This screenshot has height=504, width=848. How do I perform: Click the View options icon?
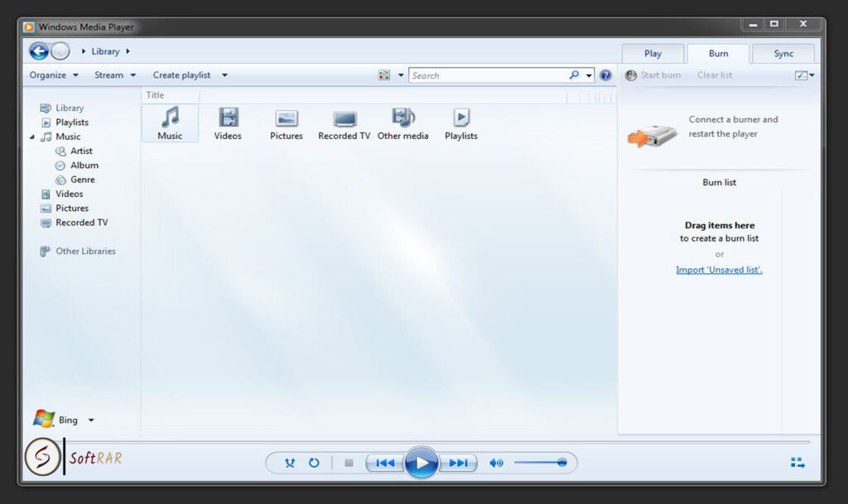coord(384,75)
